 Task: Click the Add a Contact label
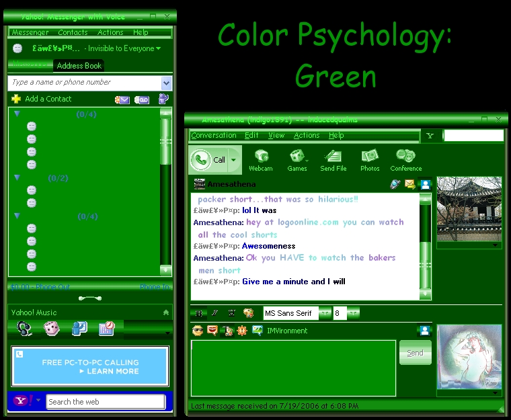(48, 99)
